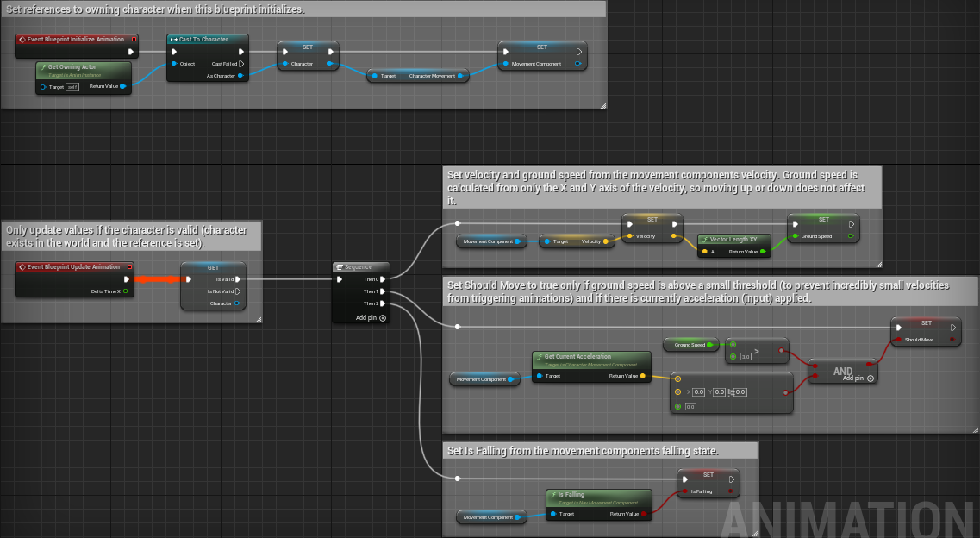Viewport: 980px width, 538px height.
Task: Click the Is Falling function icon
Action: tap(553, 494)
